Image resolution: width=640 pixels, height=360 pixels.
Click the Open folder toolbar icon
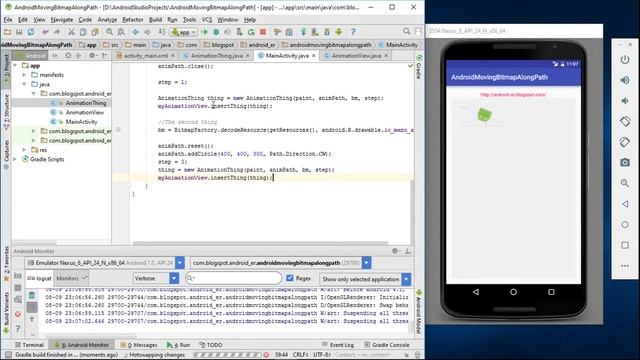point(8,32)
